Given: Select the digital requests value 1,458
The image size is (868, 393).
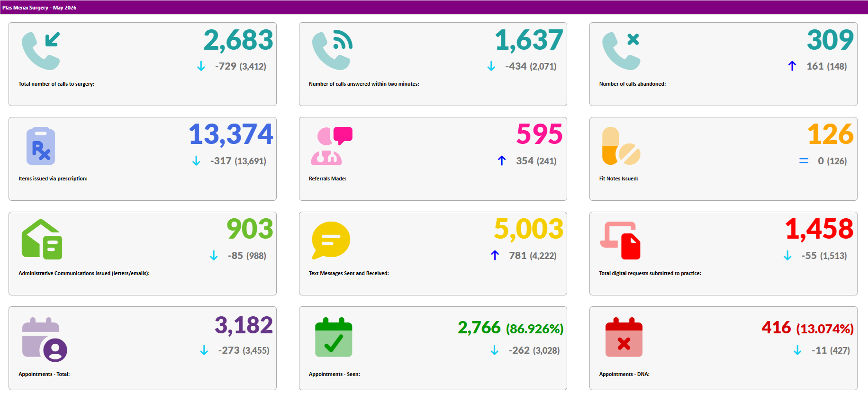Looking at the screenshot, I should tap(819, 229).
